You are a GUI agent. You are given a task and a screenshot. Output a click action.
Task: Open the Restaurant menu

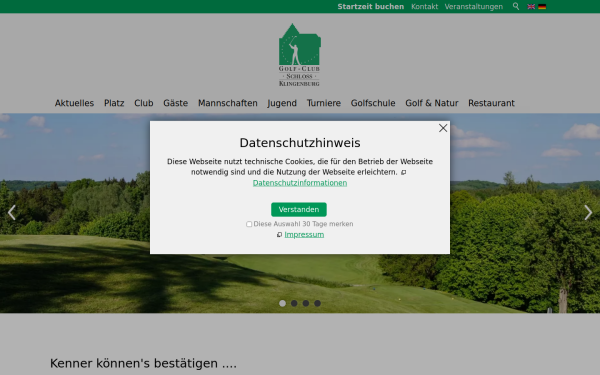pyautogui.click(x=491, y=103)
